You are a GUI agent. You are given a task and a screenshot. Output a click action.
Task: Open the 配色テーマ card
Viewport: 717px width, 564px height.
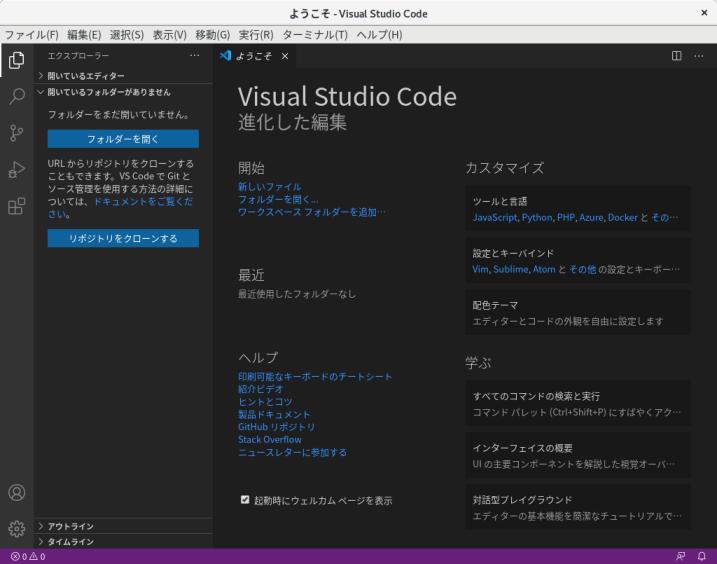coord(578,313)
